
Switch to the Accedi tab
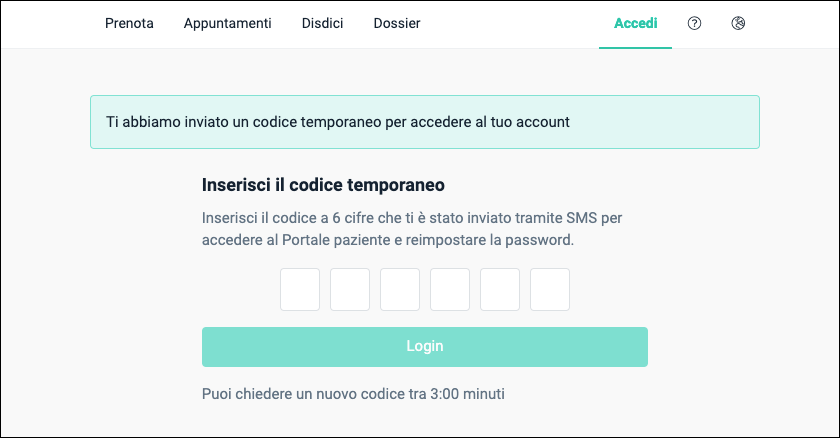[635, 23]
